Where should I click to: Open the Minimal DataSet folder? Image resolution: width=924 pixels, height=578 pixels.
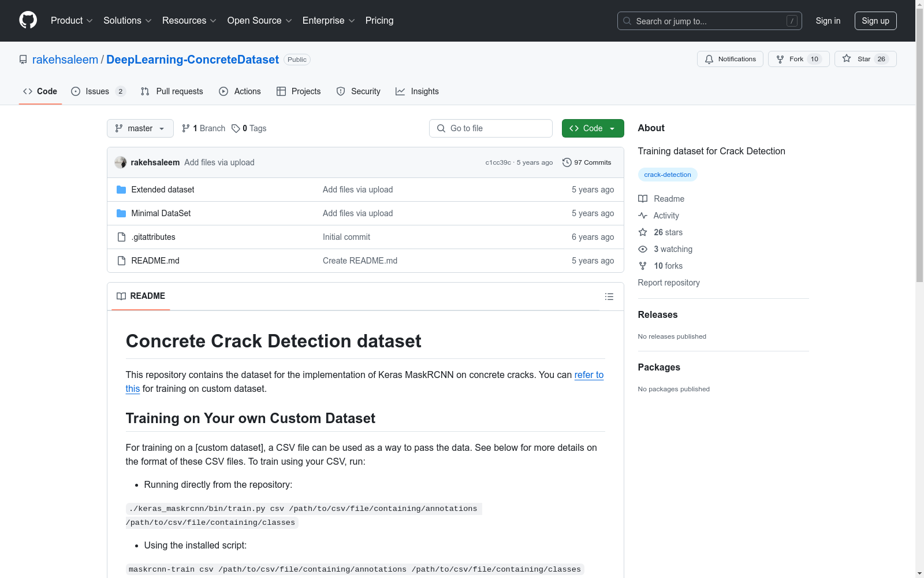click(x=161, y=213)
